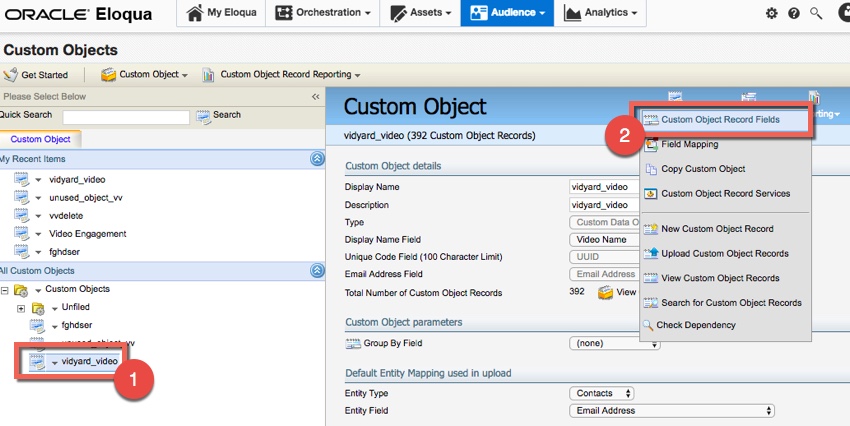Choose Search for Custom Object Records
850x426 pixels.
731,303
